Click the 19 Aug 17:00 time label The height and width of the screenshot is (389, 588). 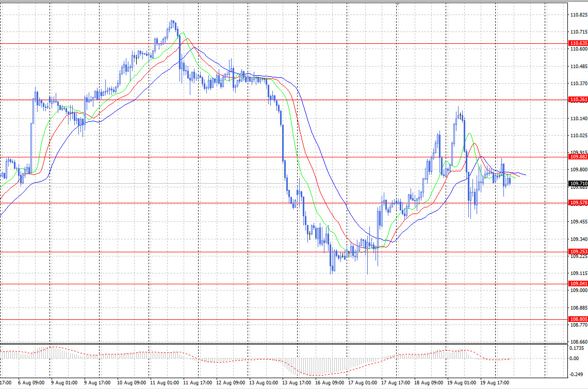(494, 383)
